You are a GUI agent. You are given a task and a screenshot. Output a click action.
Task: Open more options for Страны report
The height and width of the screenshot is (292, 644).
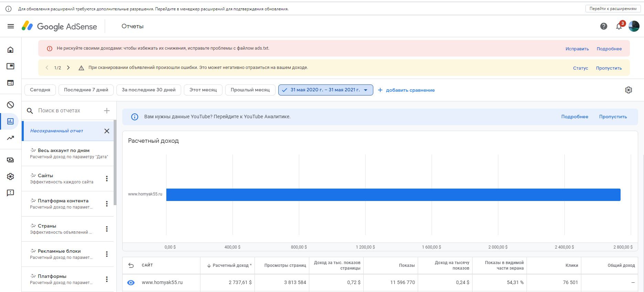(107, 229)
